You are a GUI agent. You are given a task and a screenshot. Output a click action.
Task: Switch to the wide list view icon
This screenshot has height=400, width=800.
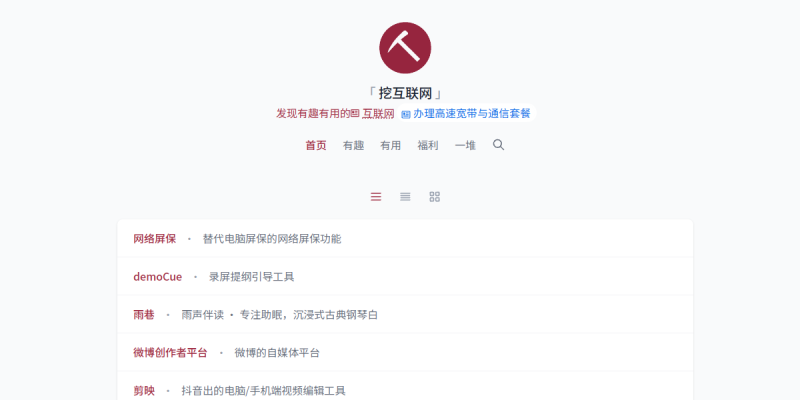376,197
